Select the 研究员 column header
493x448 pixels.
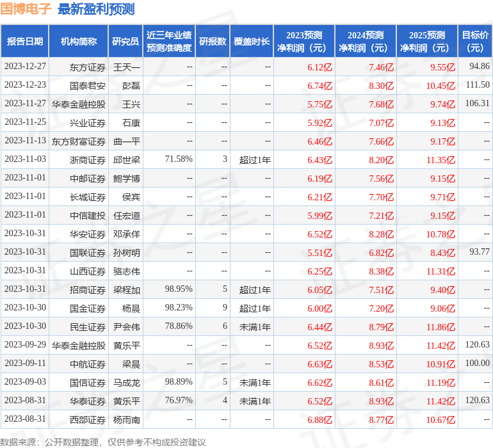[125, 41]
